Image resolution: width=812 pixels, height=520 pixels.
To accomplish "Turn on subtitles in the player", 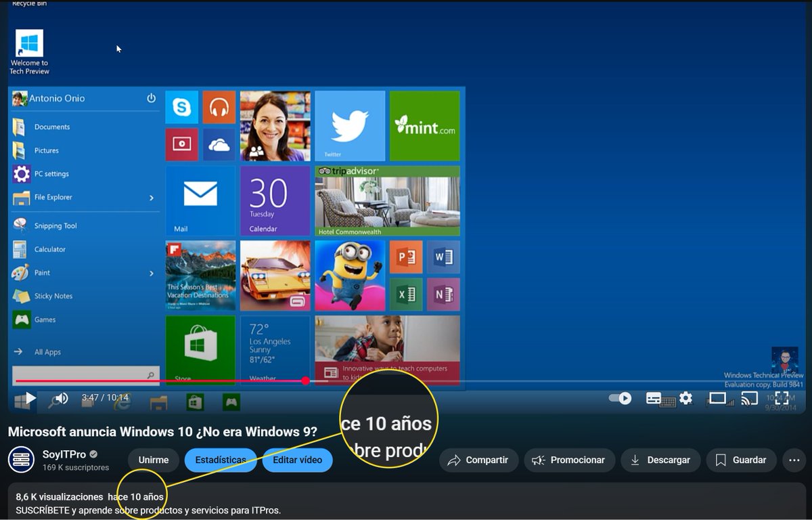I will (x=654, y=398).
